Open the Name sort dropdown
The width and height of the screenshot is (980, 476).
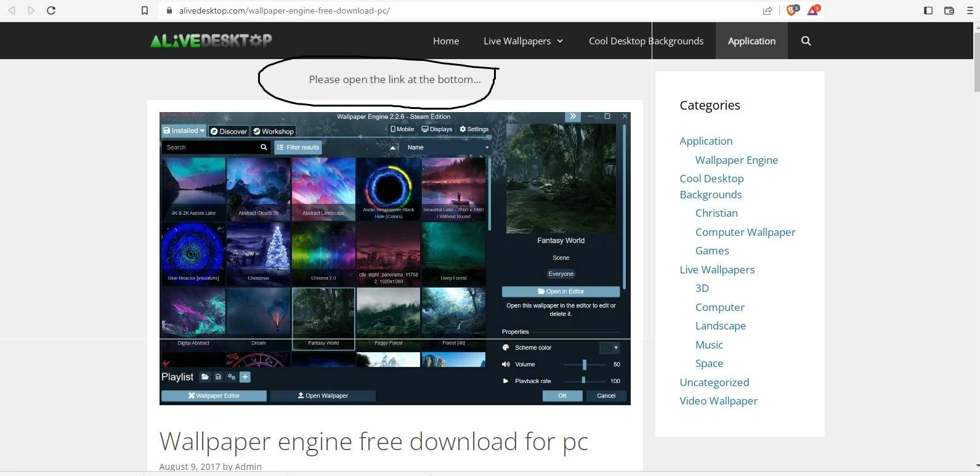pyautogui.click(x=447, y=147)
